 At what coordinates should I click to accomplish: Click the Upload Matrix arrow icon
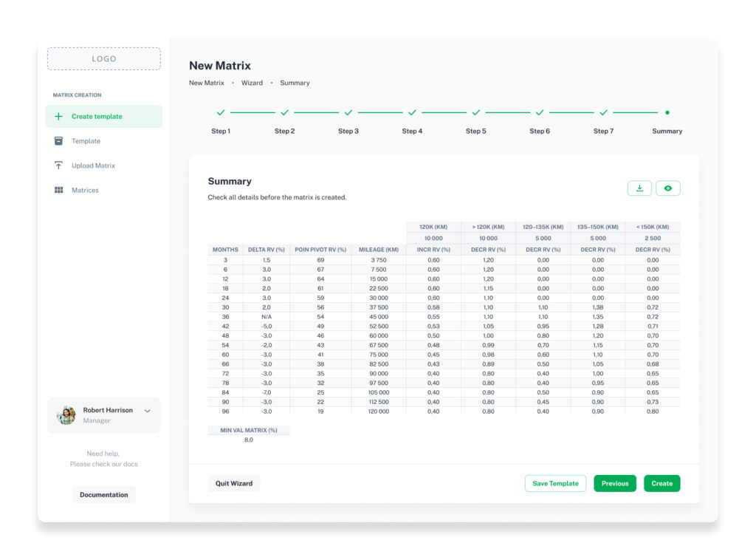click(58, 165)
